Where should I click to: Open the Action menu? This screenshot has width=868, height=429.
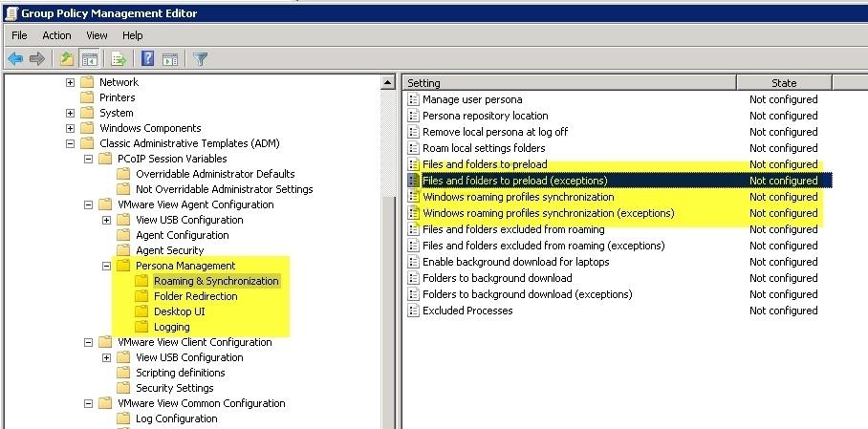click(x=56, y=35)
